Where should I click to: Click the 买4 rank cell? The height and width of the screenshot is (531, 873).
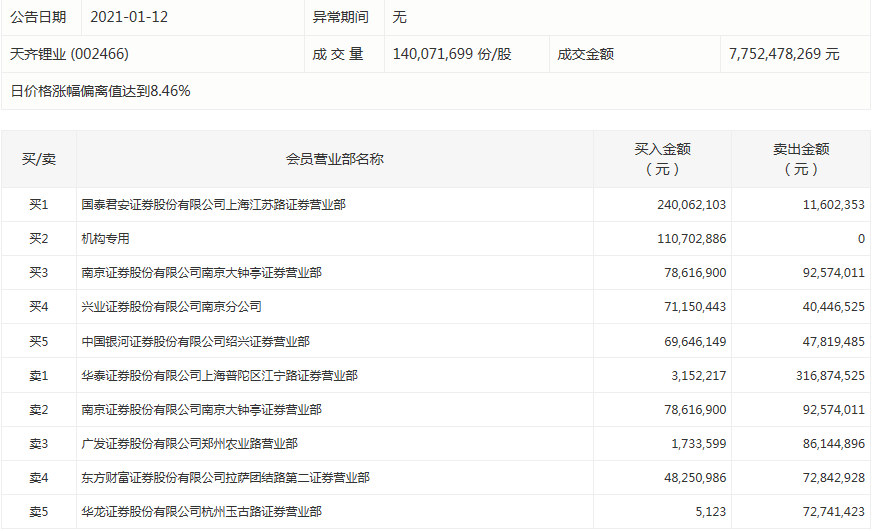tap(39, 307)
